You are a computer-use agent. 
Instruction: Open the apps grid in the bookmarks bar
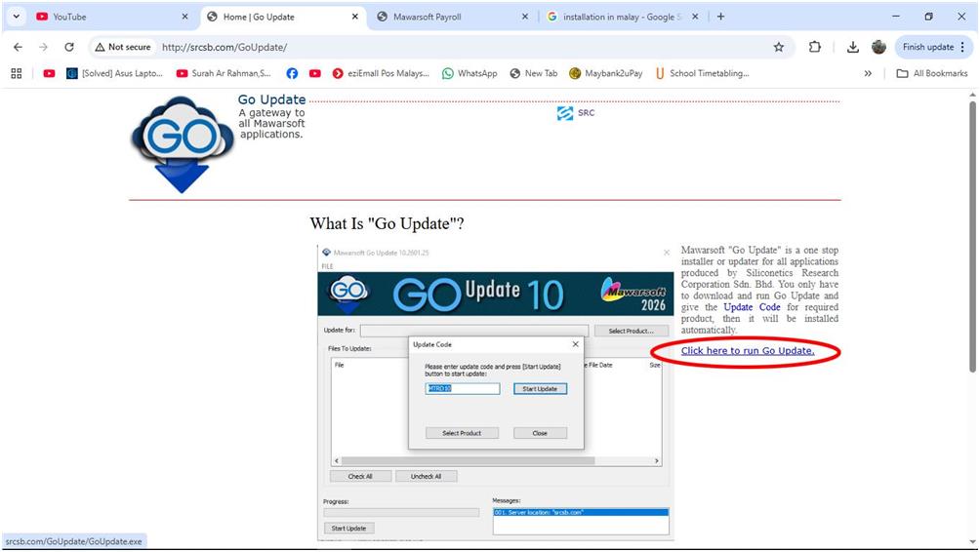(x=17, y=73)
